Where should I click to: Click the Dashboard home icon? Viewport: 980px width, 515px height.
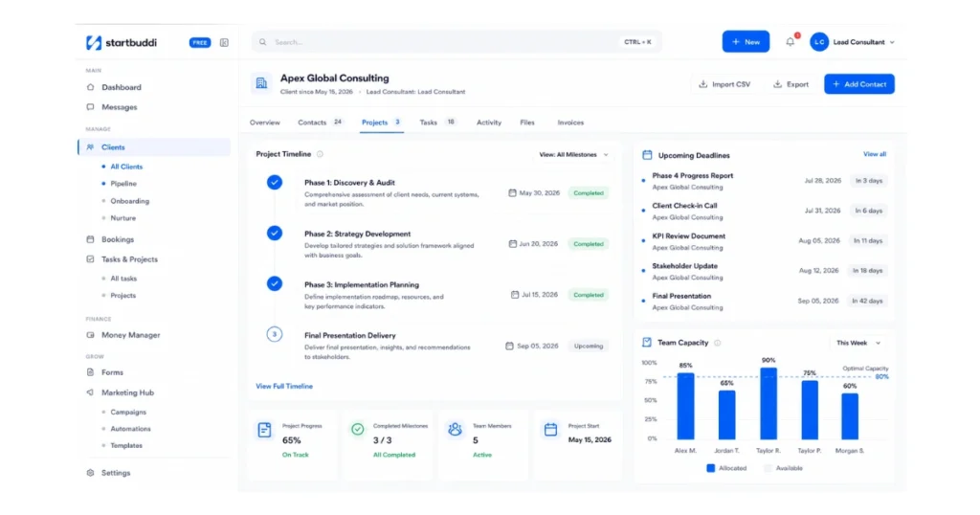(91, 87)
